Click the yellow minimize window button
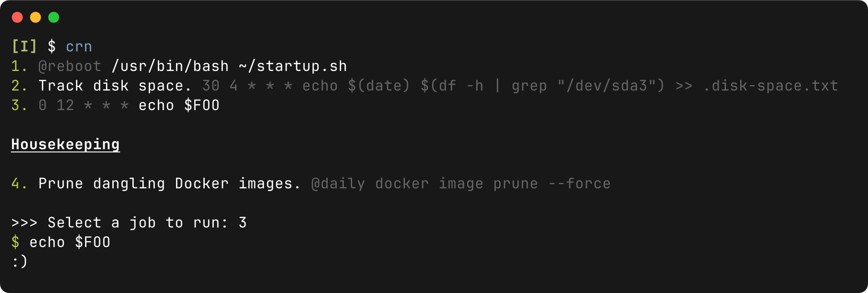 (35, 17)
